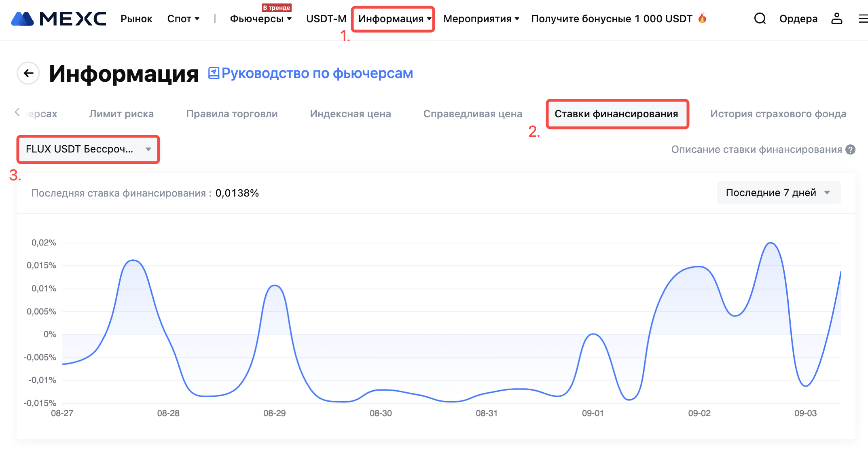Image resolution: width=868 pixels, height=453 pixels.
Task: Click the Ордера button
Action: (798, 19)
